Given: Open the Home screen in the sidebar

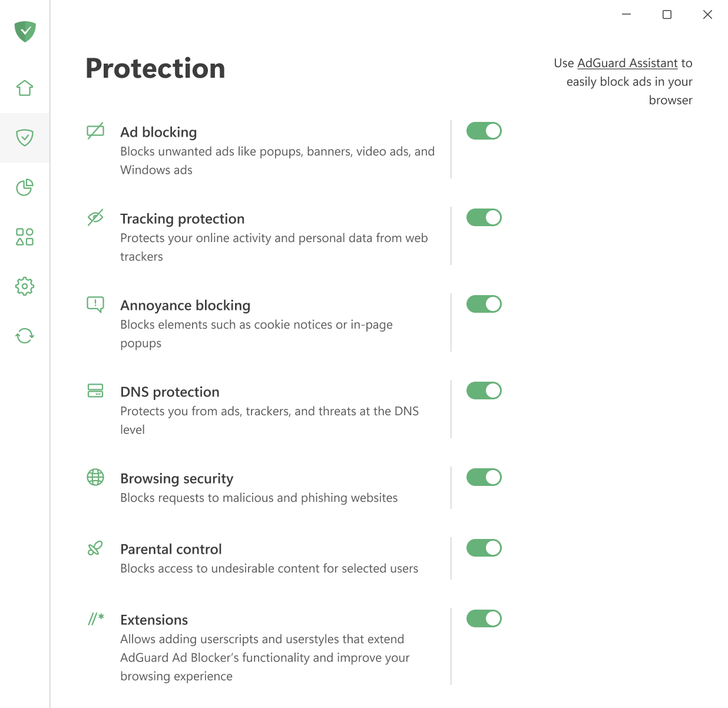Looking at the screenshot, I should pos(24,87).
